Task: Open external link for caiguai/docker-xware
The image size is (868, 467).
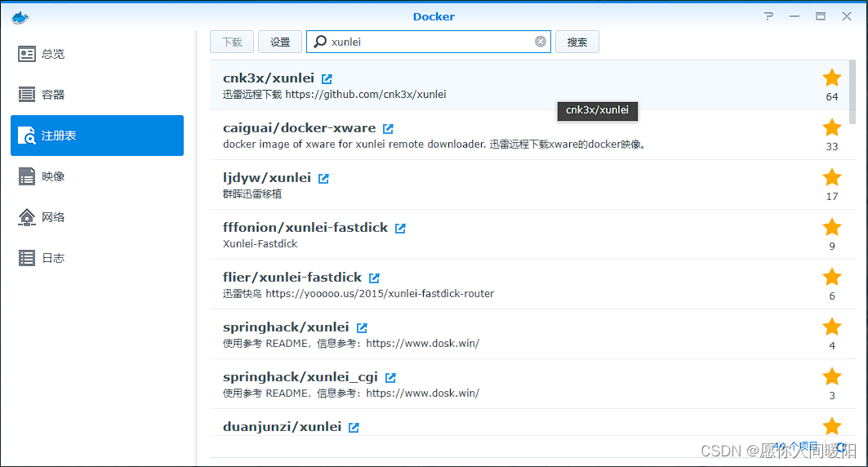Action: coord(388,129)
